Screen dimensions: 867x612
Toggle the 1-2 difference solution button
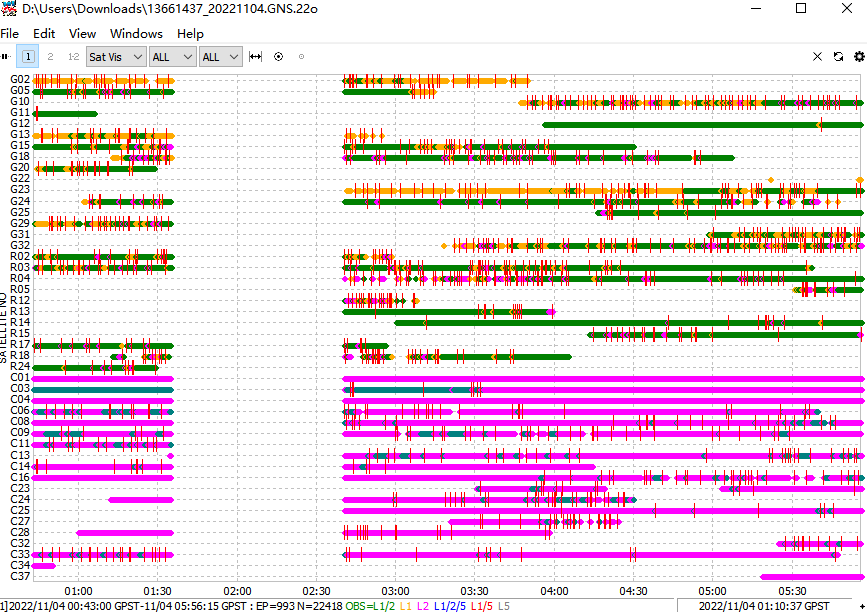(x=73, y=57)
